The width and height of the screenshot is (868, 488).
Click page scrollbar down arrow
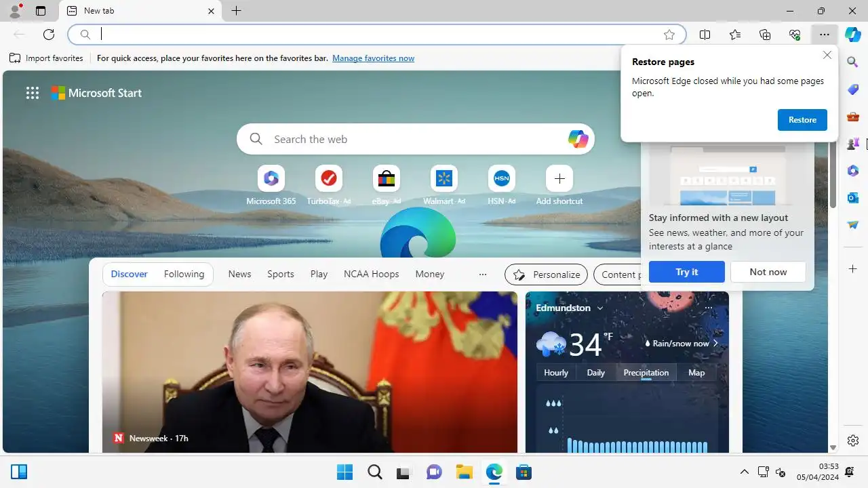coord(833,448)
